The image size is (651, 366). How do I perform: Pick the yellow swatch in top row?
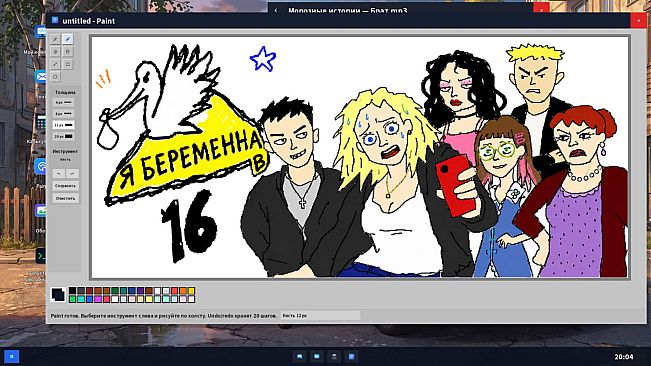[191, 291]
